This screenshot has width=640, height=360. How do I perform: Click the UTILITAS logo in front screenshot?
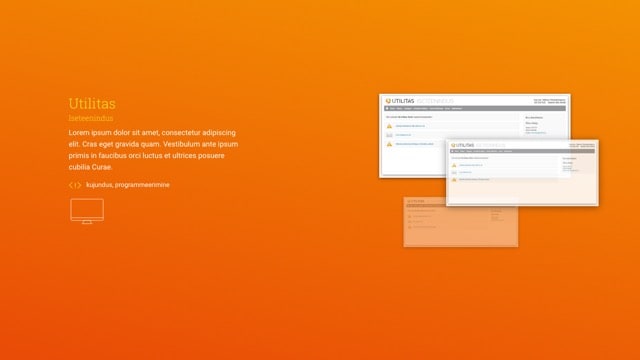click(462, 145)
